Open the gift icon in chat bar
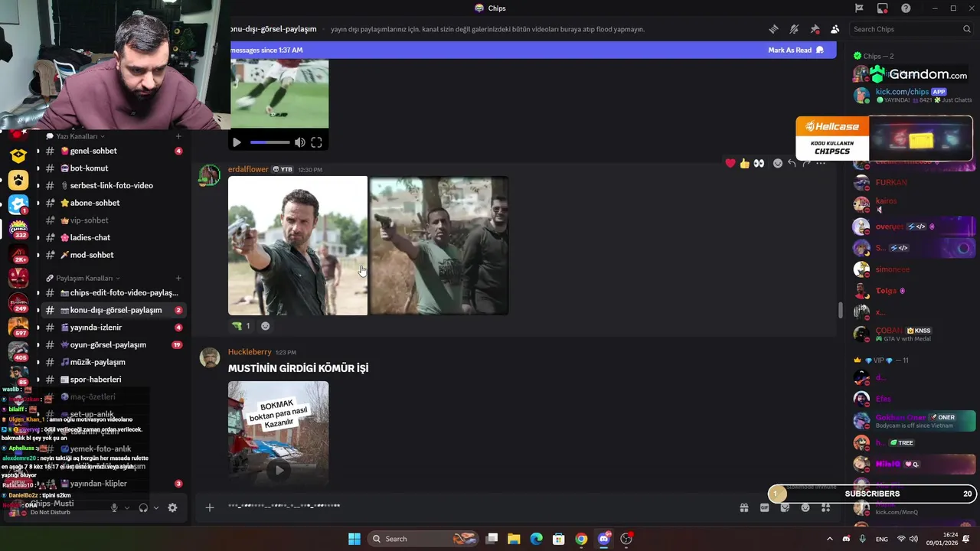This screenshot has height=551, width=980. pos(743,507)
